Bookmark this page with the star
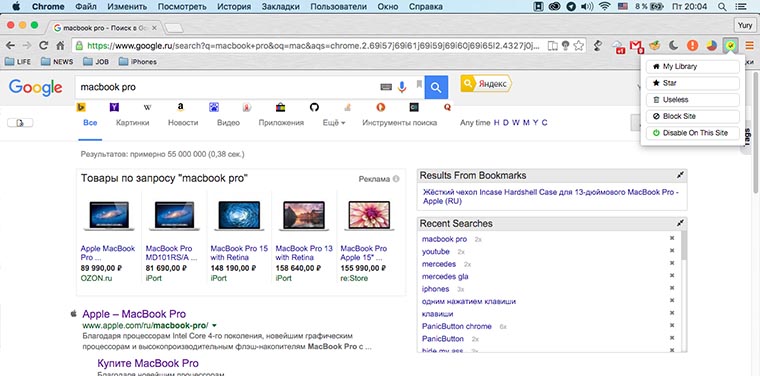This screenshot has width=760, height=376. click(578, 46)
